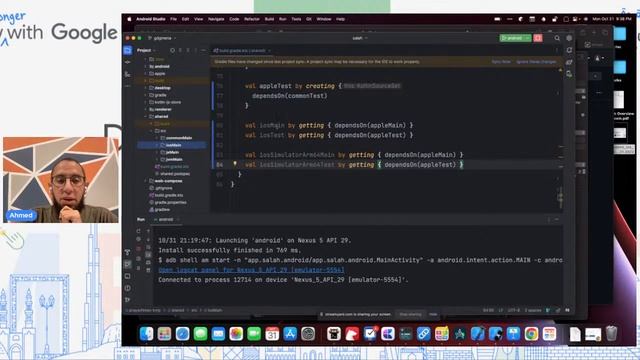This screenshot has width=640, height=360.
Task: Select .gitignore file in project tree
Action: (x=161, y=188)
